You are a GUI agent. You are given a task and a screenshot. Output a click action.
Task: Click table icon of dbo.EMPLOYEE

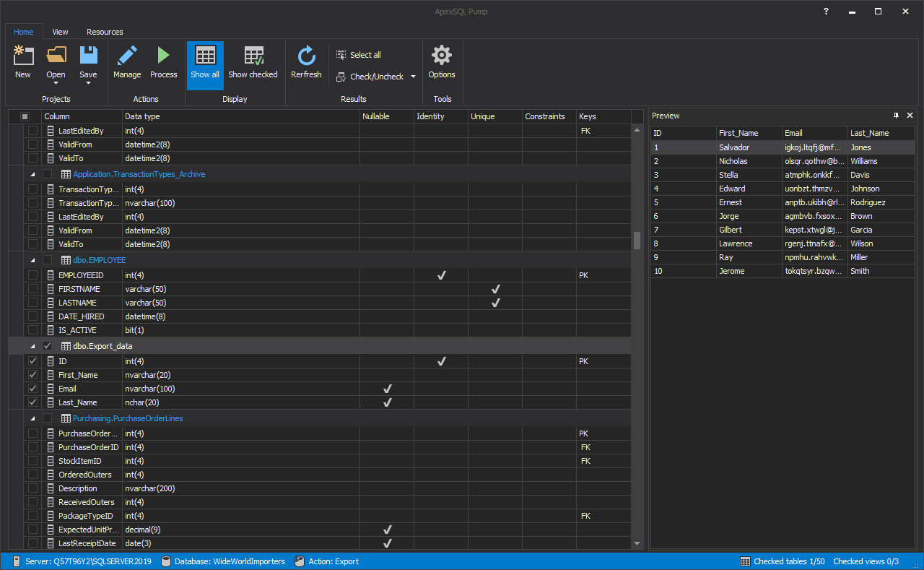[66, 259]
